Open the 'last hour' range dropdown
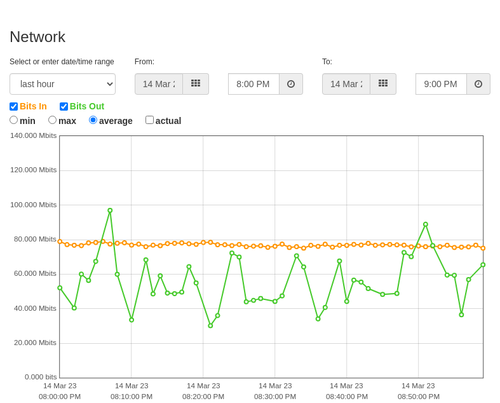 (x=63, y=84)
